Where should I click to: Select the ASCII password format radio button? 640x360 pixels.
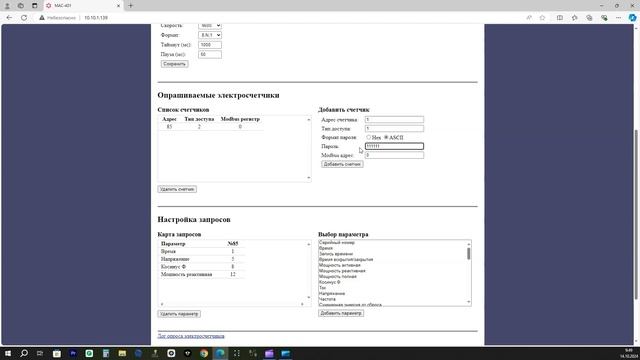(x=386, y=137)
